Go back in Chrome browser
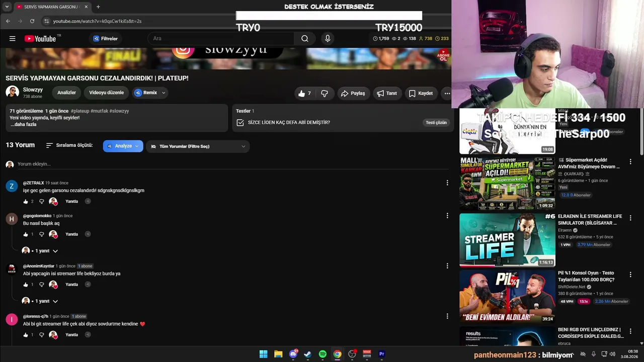The width and height of the screenshot is (644, 362). tap(8, 21)
